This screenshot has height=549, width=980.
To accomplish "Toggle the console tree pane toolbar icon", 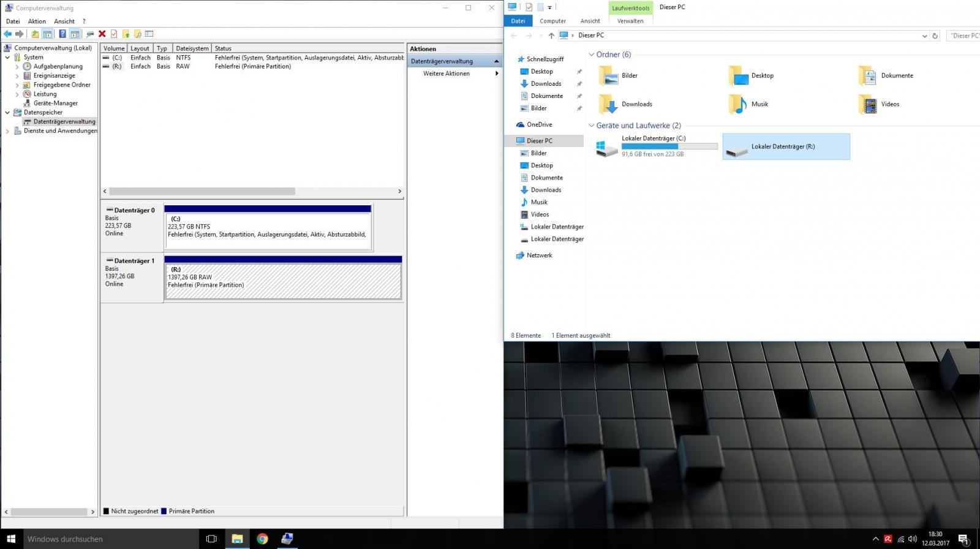I will click(x=47, y=34).
